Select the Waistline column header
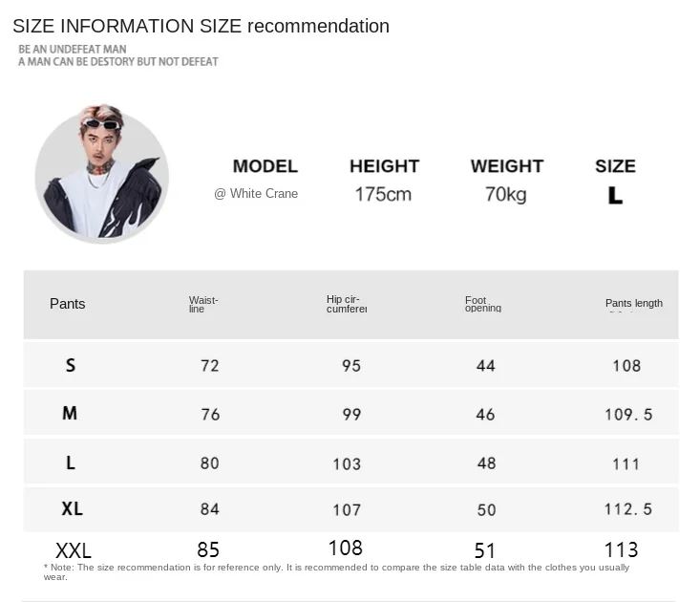The image size is (700, 602). pyautogui.click(x=203, y=305)
